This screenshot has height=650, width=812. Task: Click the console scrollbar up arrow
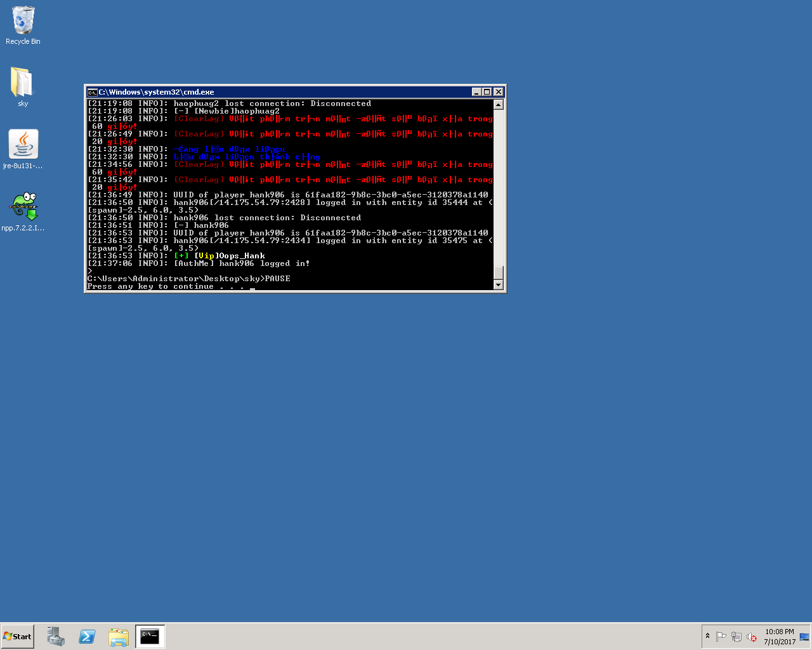(499, 105)
